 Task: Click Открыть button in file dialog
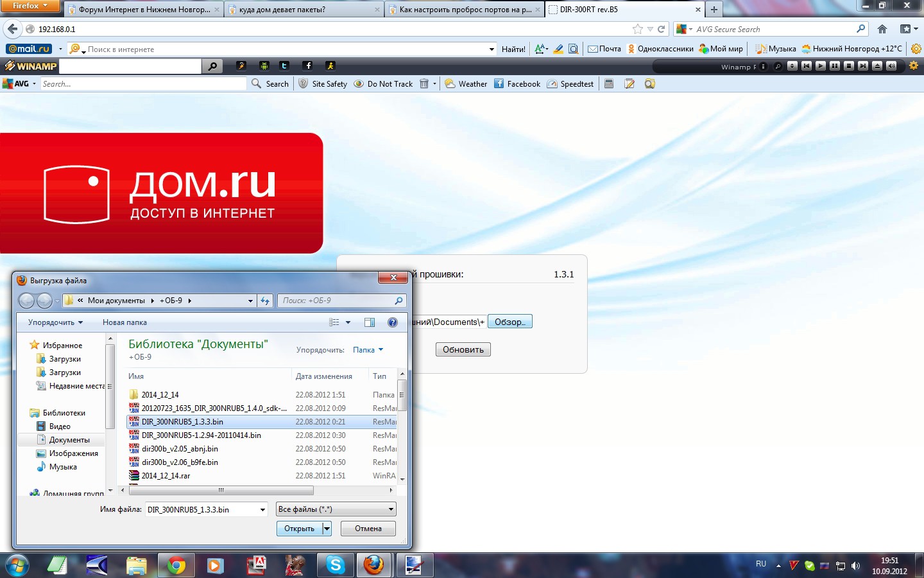[300, 529]
